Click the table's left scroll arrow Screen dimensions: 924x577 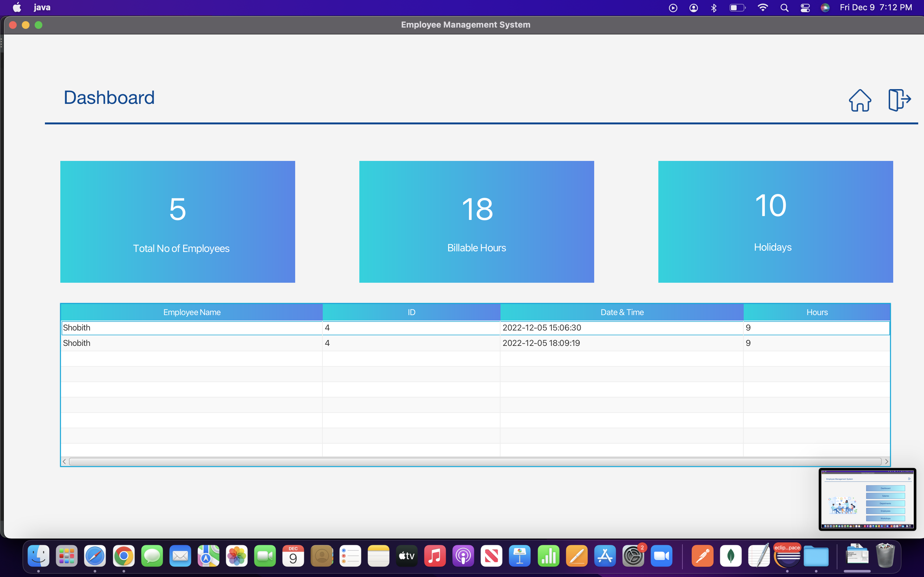pos(64,462)
